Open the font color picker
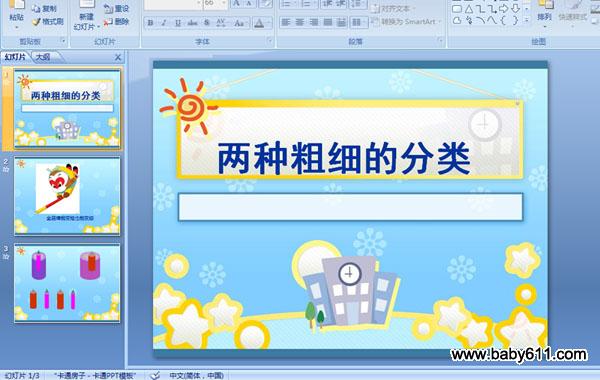This screenshot has width=600, height=380. pos(262,23)
